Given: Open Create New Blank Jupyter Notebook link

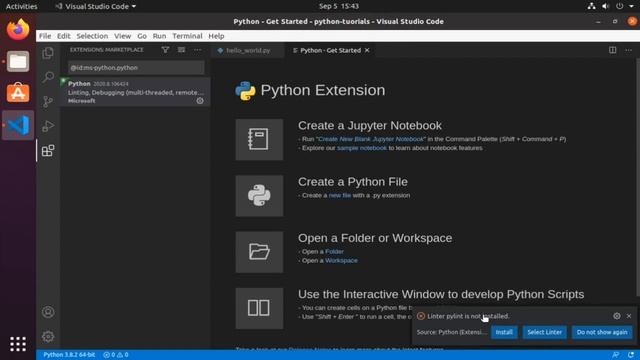Looking at the screenshot, I should point(371,139).
